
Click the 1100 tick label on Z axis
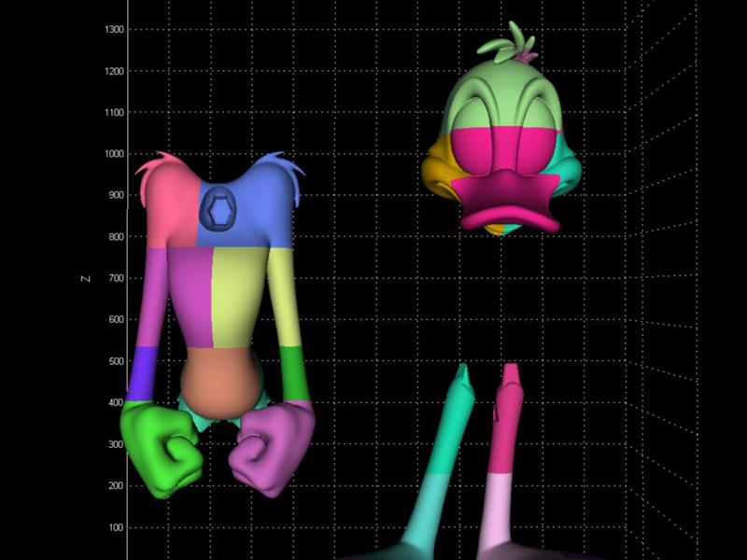(114, 112)
